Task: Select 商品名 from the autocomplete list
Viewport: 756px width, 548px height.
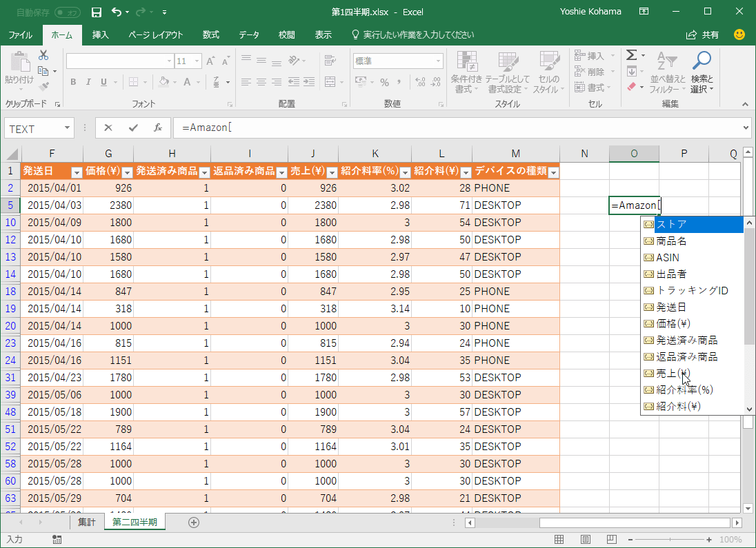Action: pyautogui.click(x=671, y=241)
